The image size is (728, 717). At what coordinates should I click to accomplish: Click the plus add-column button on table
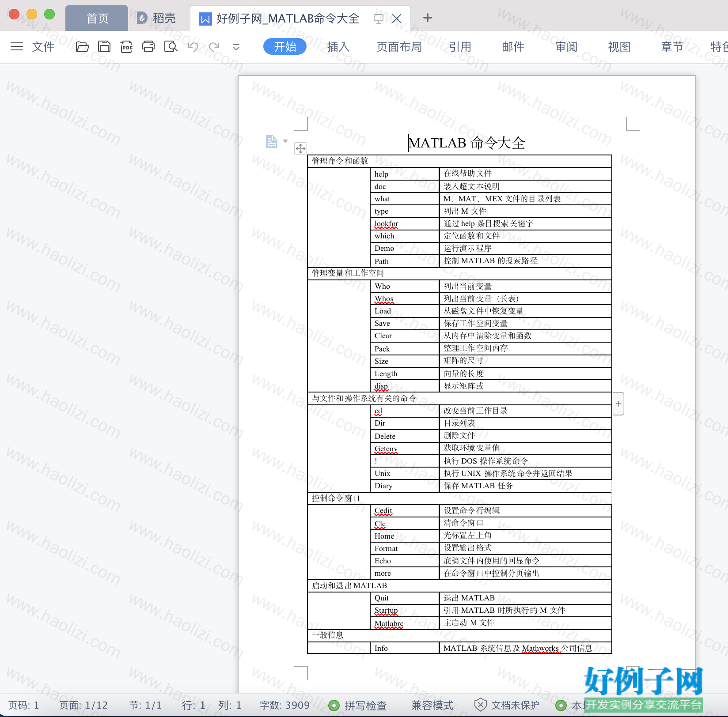pyautogui.click(x=618, y=404)
